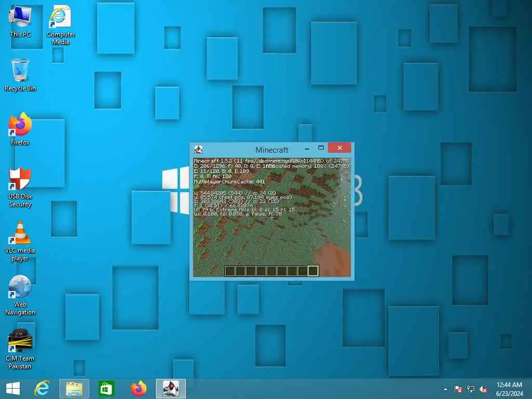Open the Windows Store taskbar icon
Image resolution: width=532 pixels, height=399 pixels.
(x=106, y=389)
